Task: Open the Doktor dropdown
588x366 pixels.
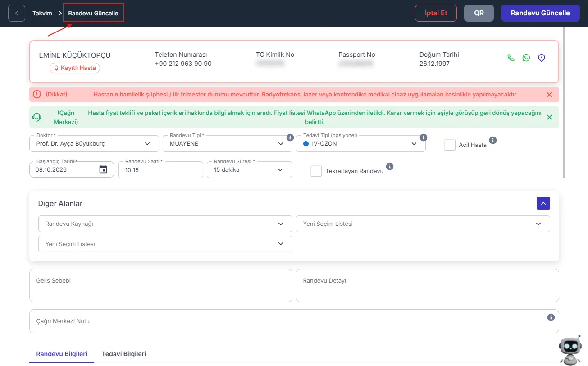Action: tap(94, 143)
